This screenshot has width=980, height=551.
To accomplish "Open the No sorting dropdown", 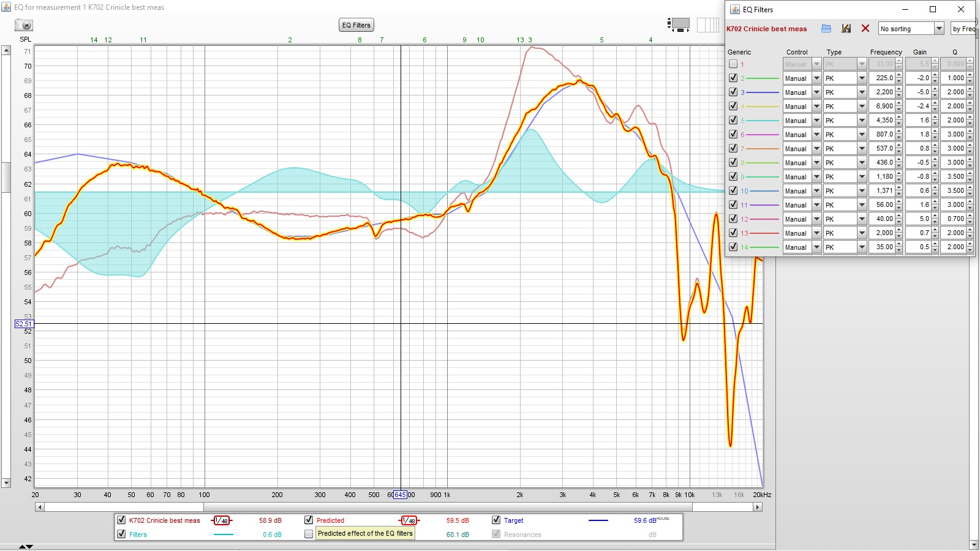I will 911,29.
